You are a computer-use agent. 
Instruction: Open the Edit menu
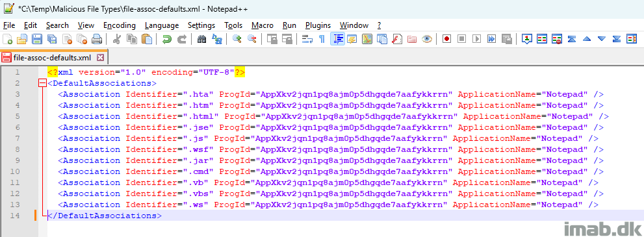tap(31, 25)
